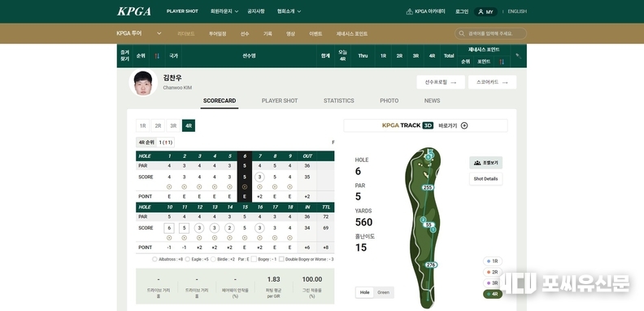Toggle the 1R shot trail legend

[493, 261]
